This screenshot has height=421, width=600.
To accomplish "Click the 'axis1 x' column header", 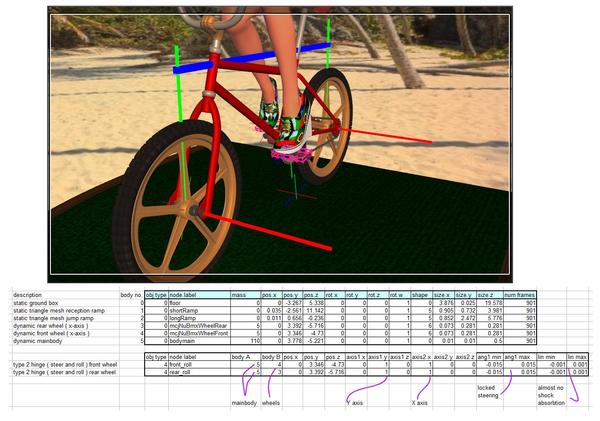I will click(356, 357).
